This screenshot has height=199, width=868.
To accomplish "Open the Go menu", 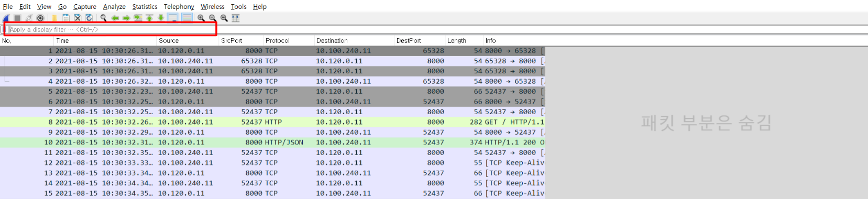I will coord(62,6).
